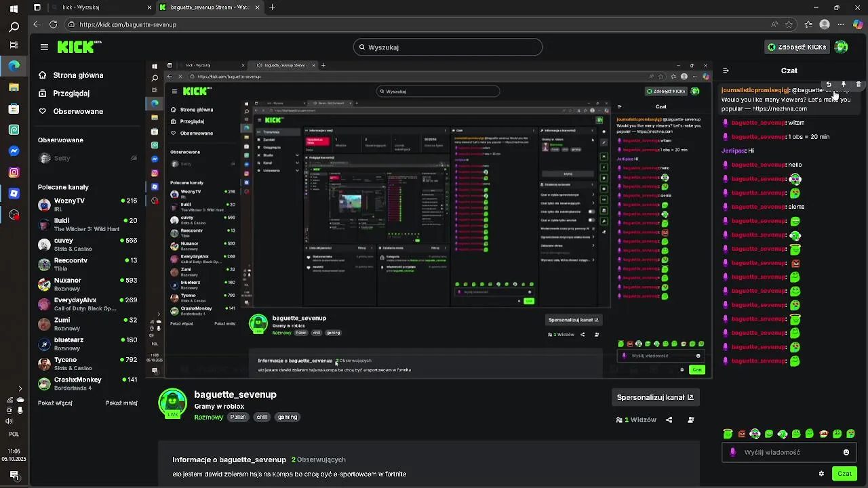Open cuvey recommended channel
Image resolution: width=868 pixels, height=488 pixels.
point(88,244)
